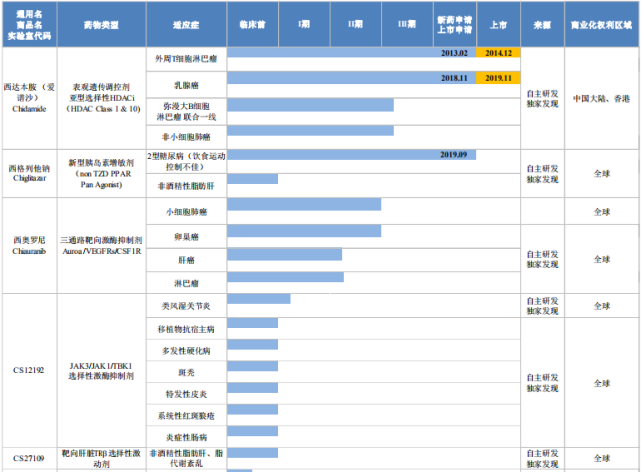This screenshot has width=641, height=472.
Task: Click the 药物类型 column header
Action: pyautogui.click(x=101, y=25)
